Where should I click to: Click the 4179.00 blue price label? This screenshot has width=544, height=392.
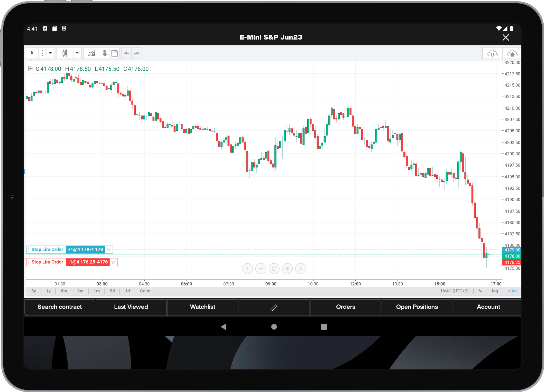click(x=512, y=250)
